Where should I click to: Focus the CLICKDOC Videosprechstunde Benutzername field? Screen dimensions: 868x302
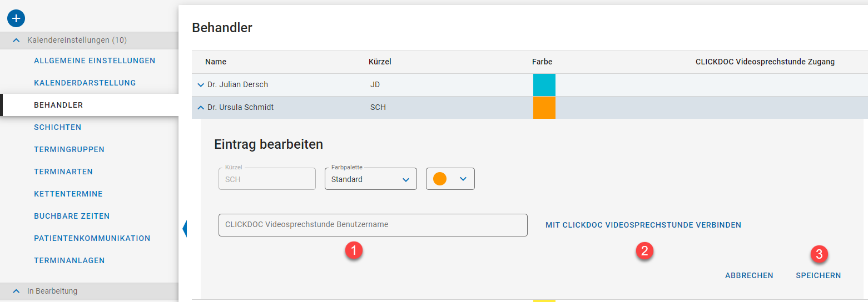[373, 225]
